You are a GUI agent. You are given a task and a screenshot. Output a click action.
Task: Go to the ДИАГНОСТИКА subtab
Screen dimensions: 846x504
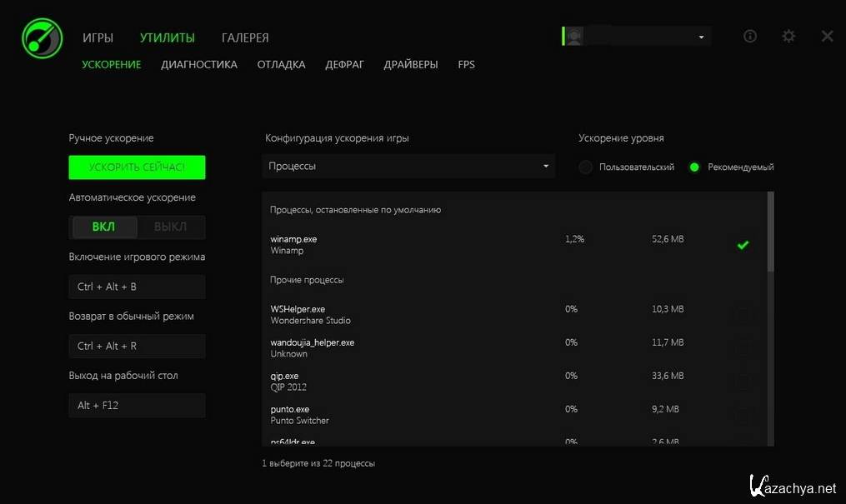tap(199, 65)
